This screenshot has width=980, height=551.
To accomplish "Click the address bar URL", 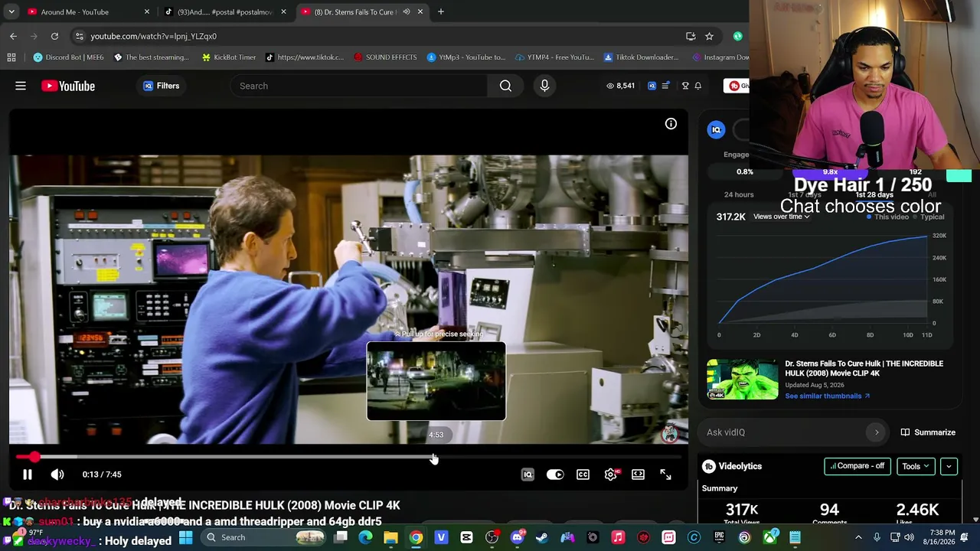I will click(x=154, y=36).
